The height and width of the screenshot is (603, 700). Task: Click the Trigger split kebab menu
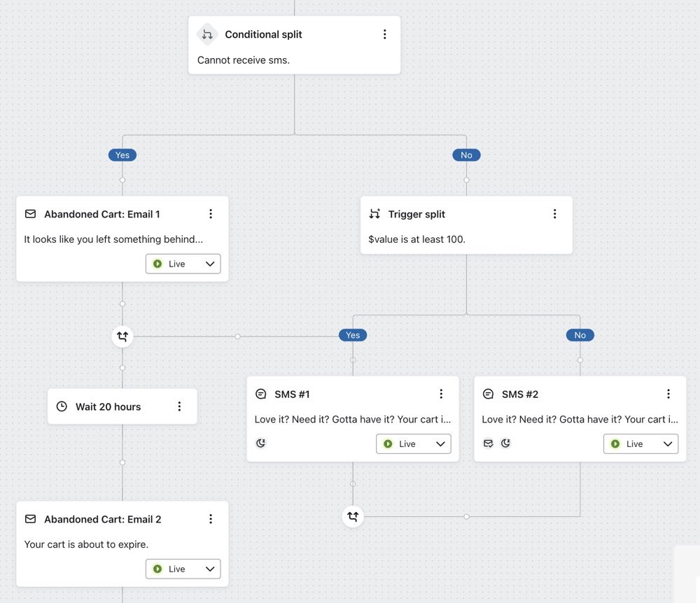[555, 214]
